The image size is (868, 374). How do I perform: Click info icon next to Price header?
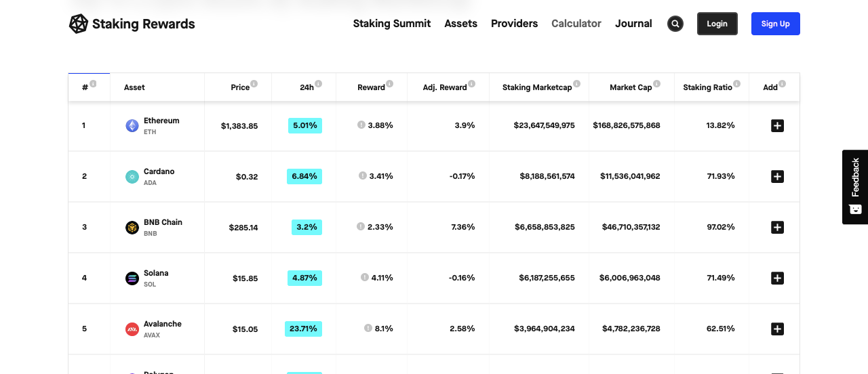click(254, 84)
